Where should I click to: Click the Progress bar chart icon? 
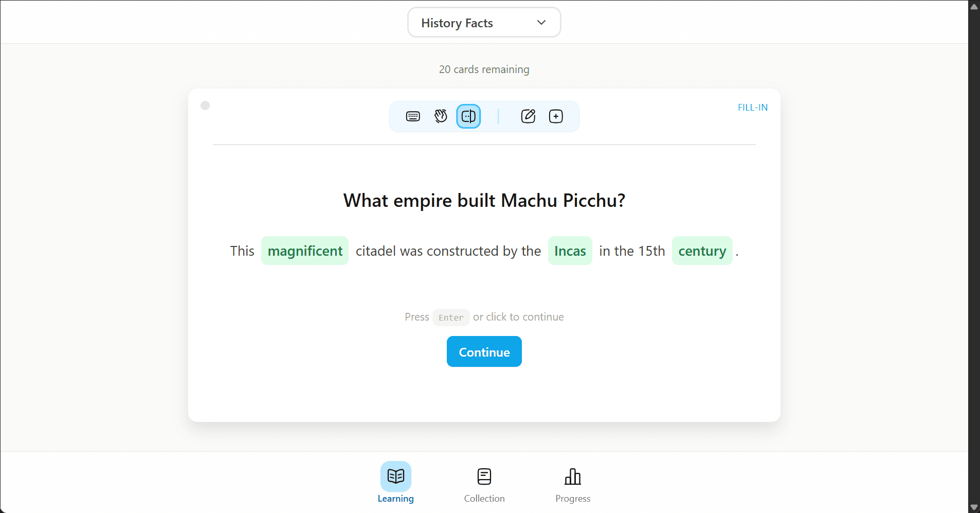572,476
